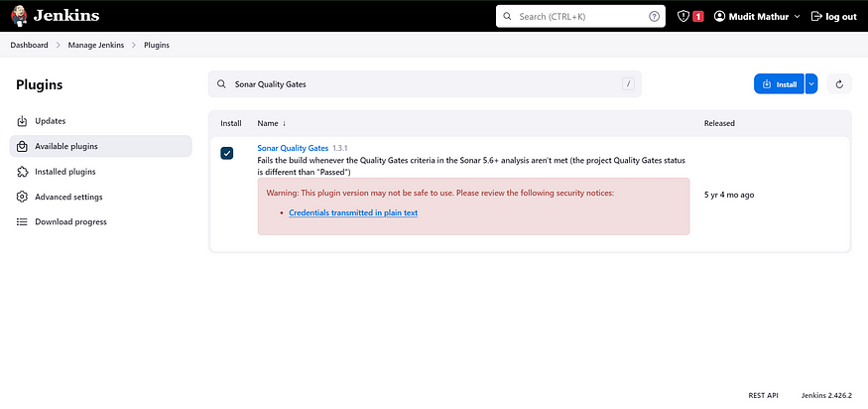Image resolution: width=868 pixels, height=409 pixels.
Task: Open Advanced settings in sidebar
Action: [x=101, y=197]
